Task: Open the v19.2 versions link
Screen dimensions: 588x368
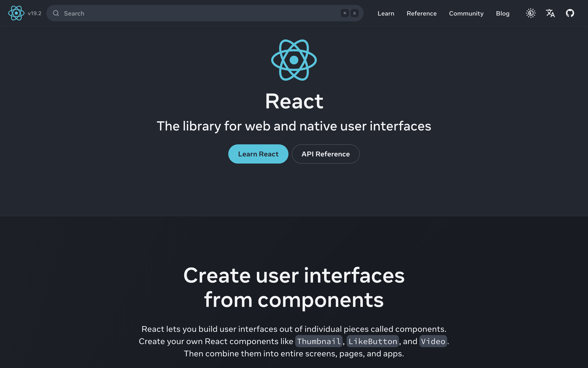Action: (x=35, y=13)
